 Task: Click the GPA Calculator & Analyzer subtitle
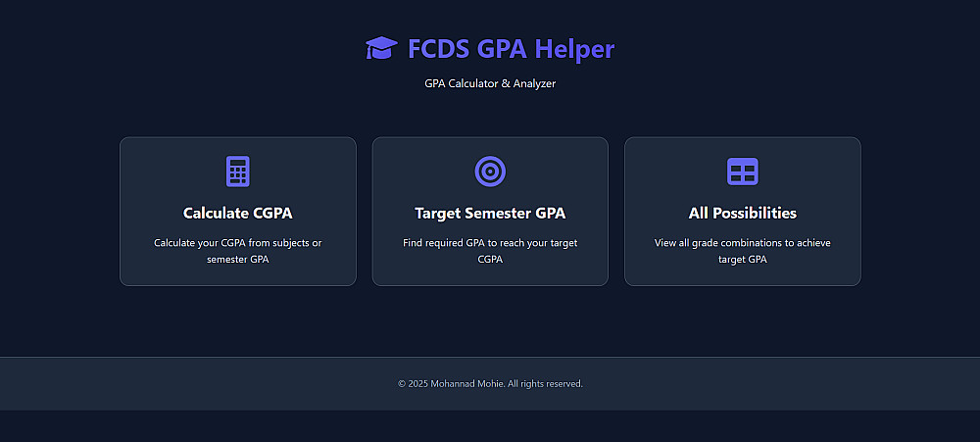click(x=490, y=84)
